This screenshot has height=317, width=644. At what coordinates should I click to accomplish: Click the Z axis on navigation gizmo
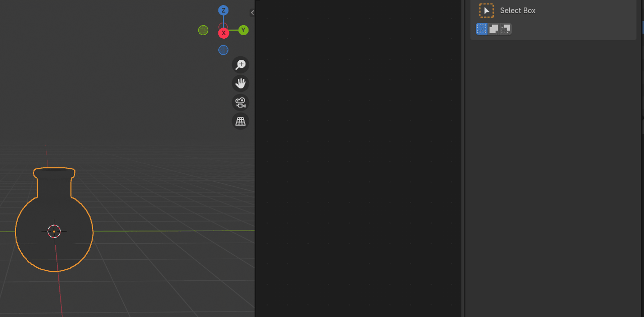[x=223, y=11]
